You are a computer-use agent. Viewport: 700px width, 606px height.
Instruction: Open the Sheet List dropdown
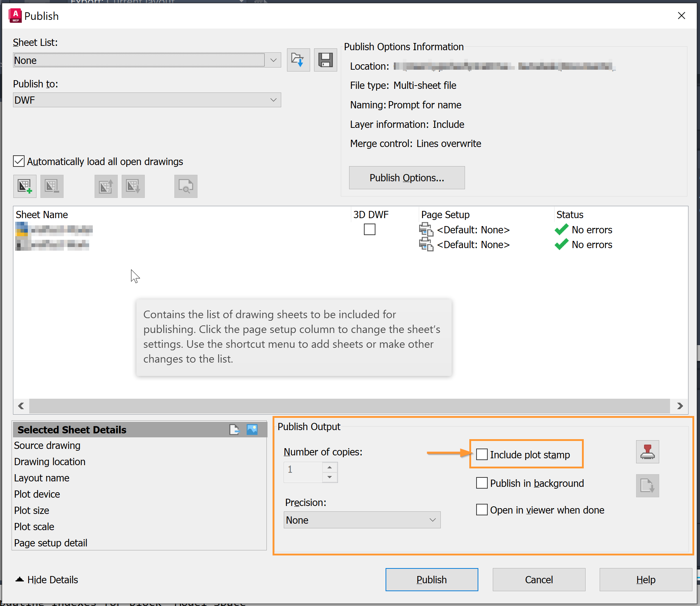[273, 60]
